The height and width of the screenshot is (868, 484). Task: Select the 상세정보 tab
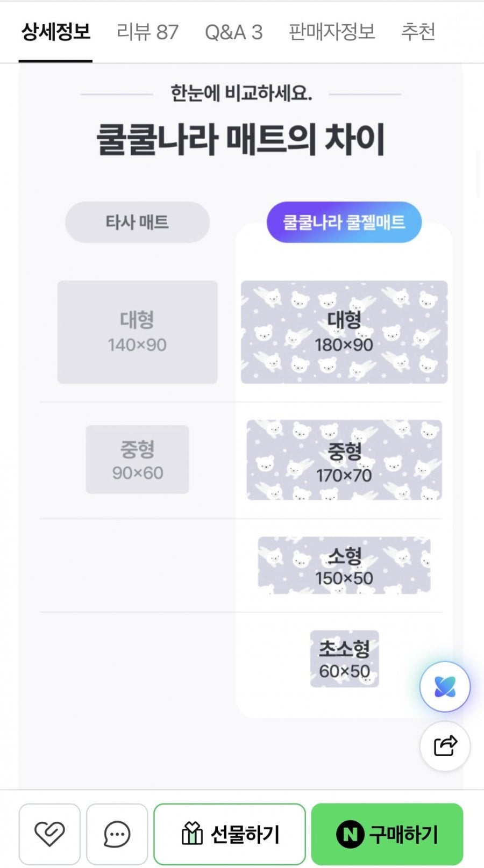(x=55, y=32)
